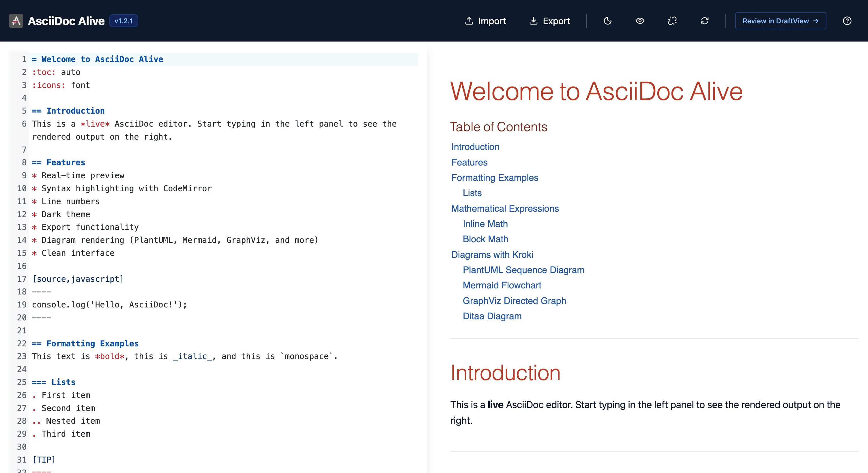Open Ditaa Diagram TOC link
The width and height of the screenshot is (868, 473).
[x=492, y=316]
